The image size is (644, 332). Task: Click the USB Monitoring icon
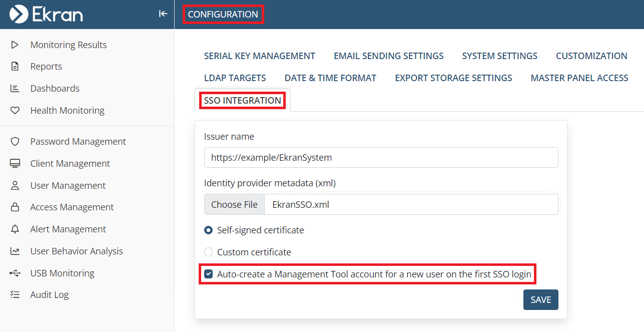point(15,273)
